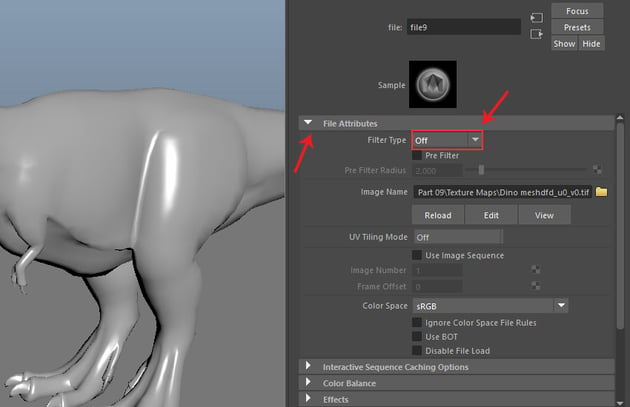The height and width of the screenshot is (407, 630).
Task: Click the Attribute Editor vertical scrollbar
Action: [620, 225]
